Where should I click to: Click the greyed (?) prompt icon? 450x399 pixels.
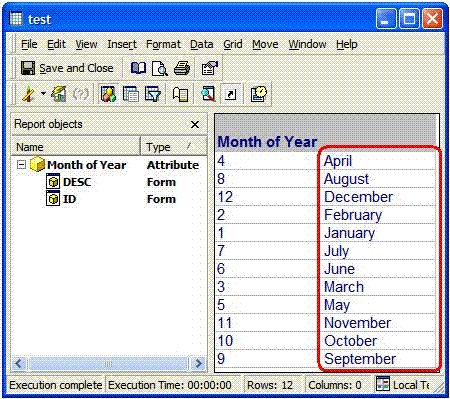(x=80, y=94)
